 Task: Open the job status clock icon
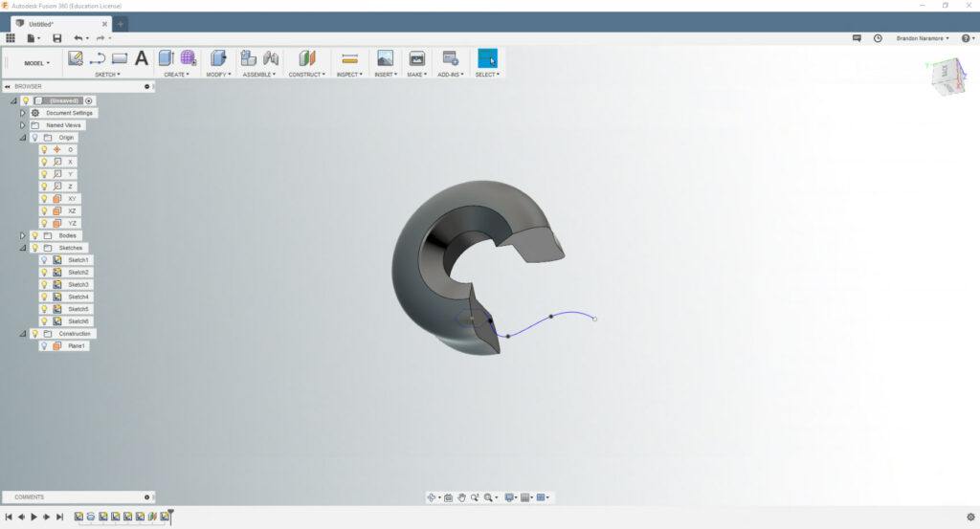click(x=878, y=38)
